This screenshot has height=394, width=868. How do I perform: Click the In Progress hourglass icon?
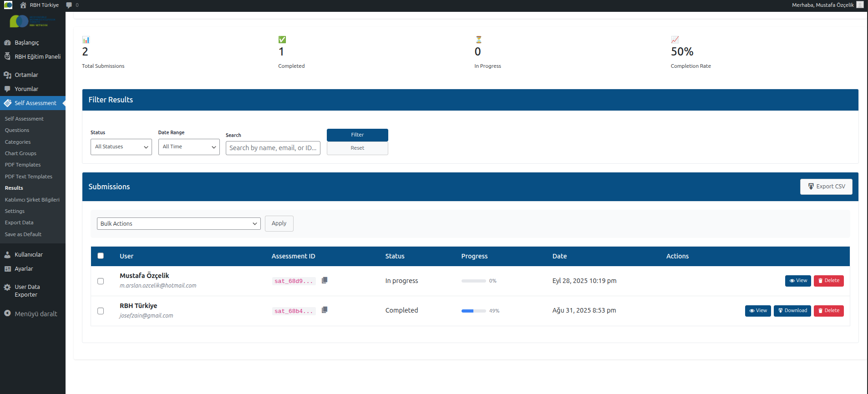pyautogui.click(x=478, y=40)
